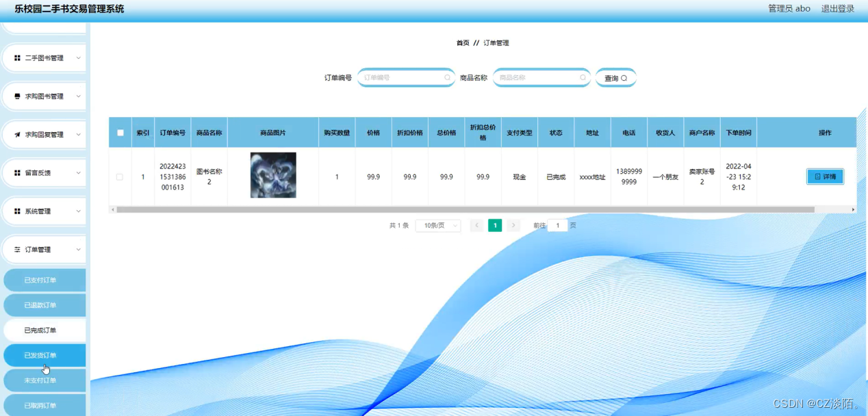The height and width of the screenshot is (416, 868).
Task: Click the 订单编号 column header
Action: click(173, 133)
